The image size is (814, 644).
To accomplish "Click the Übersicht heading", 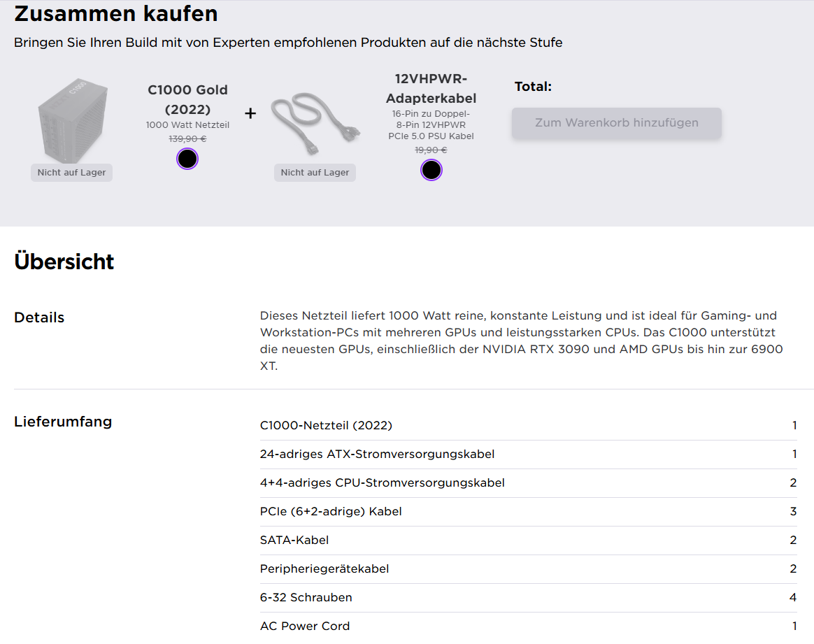I will pyautogui.click(x=64, y=261).
